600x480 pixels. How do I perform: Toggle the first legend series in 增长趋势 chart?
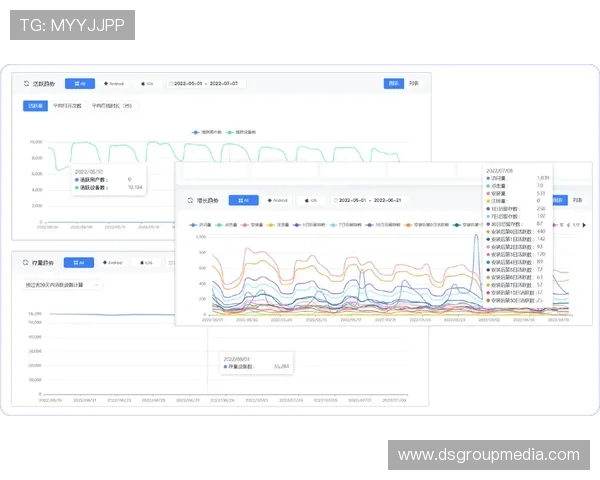pos(202,226)
